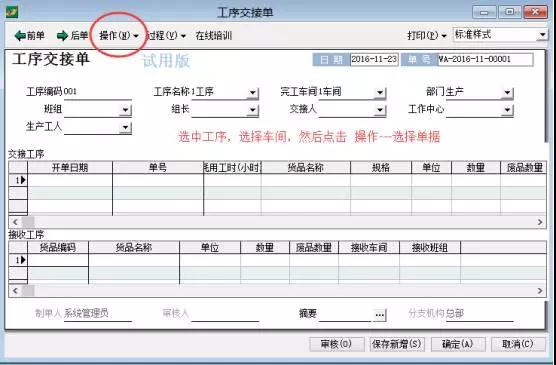Screen dimensions: 556x365
Task: Click 接收车间 column header
Action: [x=369, y=247]
